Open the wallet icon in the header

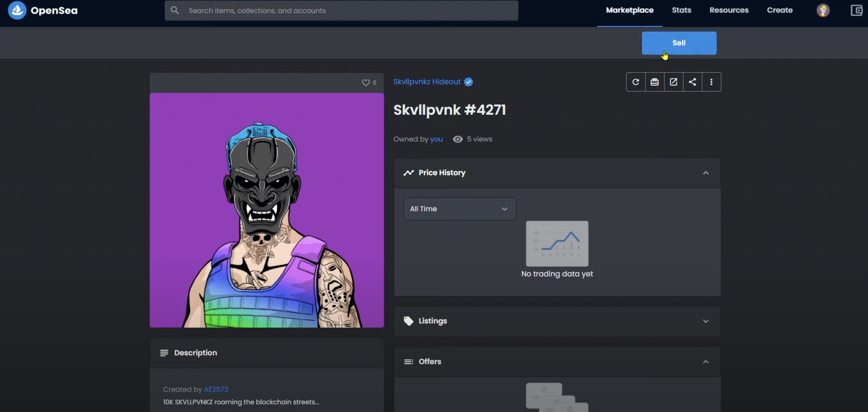[856, 10]
